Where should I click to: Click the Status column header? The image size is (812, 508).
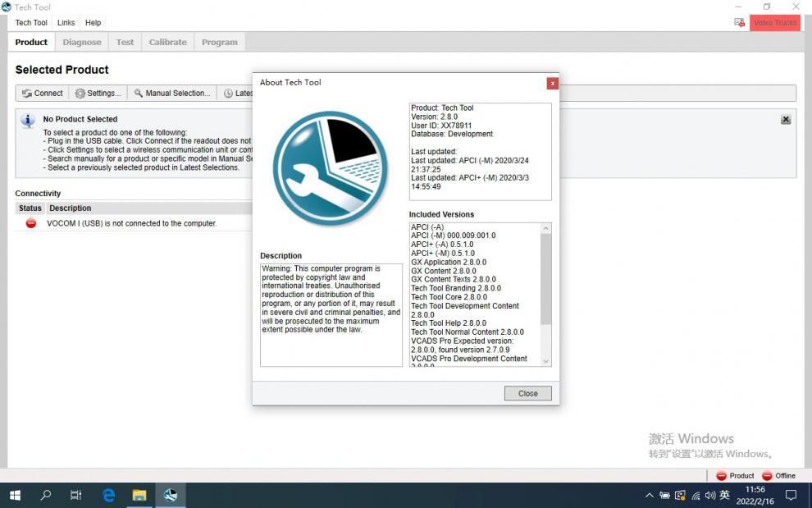pyautogui.click(x=30, y=208)
